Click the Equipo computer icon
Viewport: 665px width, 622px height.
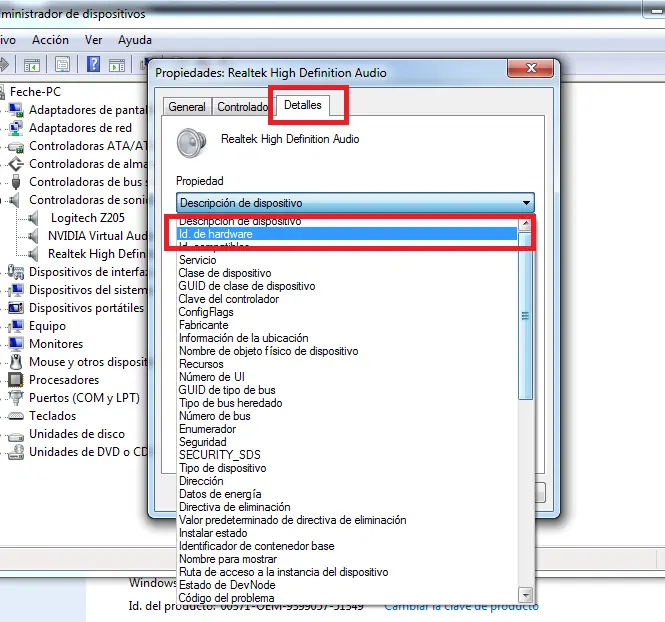(x=16, y=326)
